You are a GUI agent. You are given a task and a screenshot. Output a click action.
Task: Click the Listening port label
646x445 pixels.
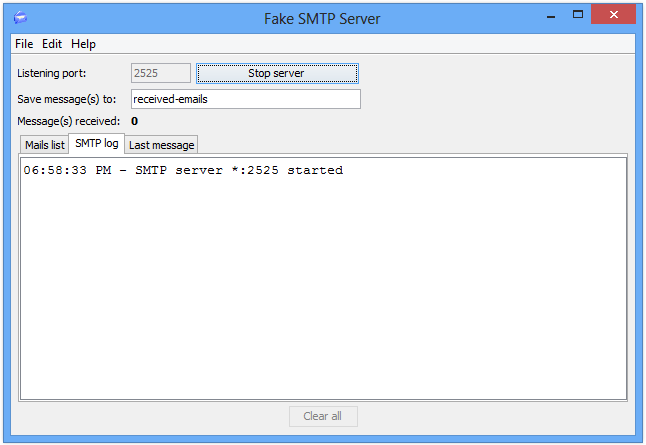[51, 73]
